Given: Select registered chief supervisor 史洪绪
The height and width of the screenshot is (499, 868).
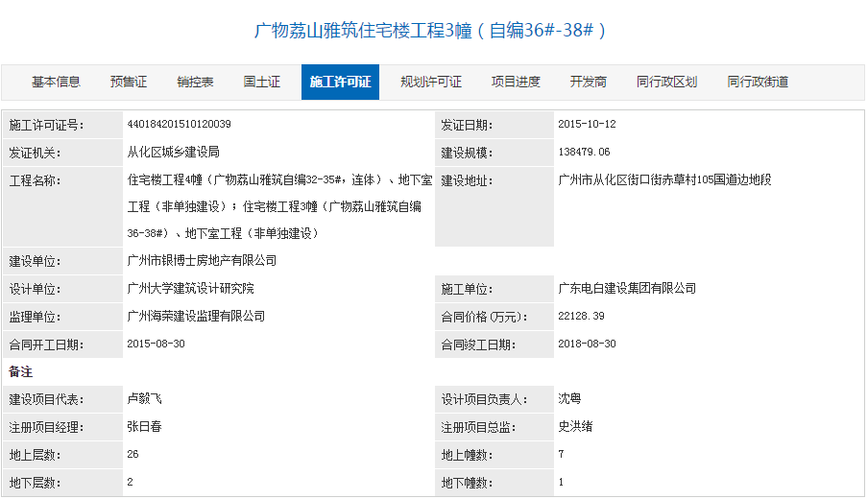Looking at the screenshot, I should click(x=575, y=426).
